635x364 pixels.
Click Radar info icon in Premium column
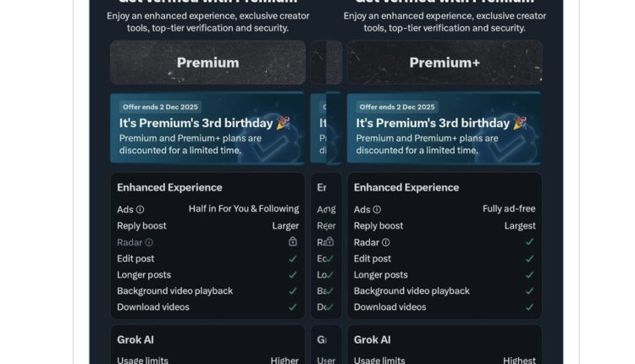149,242
